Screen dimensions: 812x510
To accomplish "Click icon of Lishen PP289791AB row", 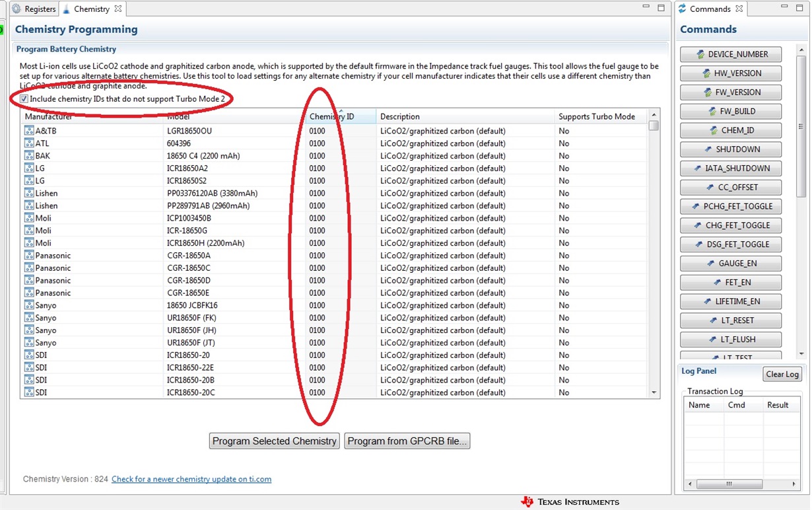I will tap(29, 205).
